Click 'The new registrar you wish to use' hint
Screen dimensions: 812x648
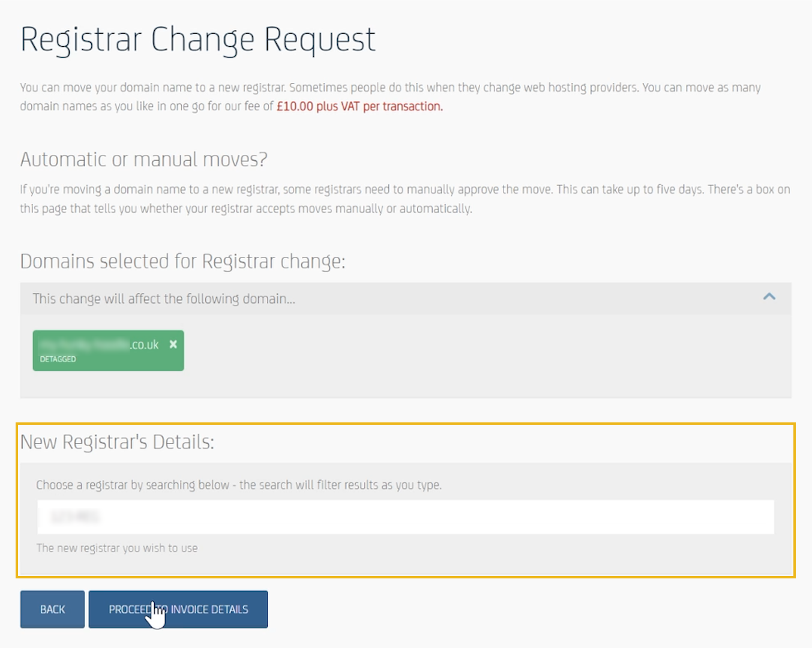pyautogui.click(x=117, y=548)
